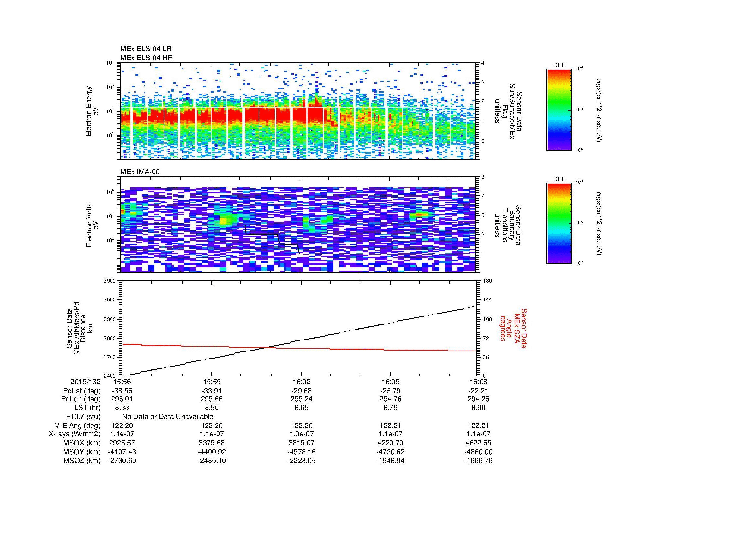Viewport: 756px width, 534px height.
Task: Select the 'MEx IMA-00' panel title
Action: pos(140,172)
